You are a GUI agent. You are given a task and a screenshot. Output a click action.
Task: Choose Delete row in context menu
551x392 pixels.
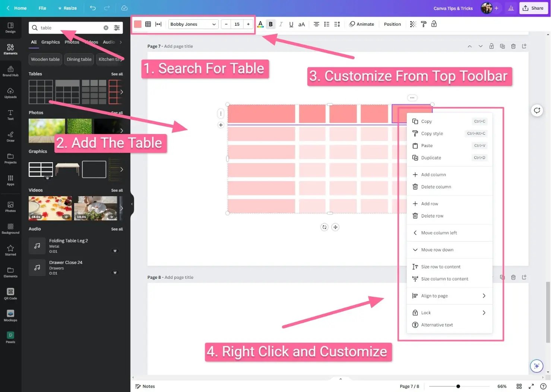449,216
